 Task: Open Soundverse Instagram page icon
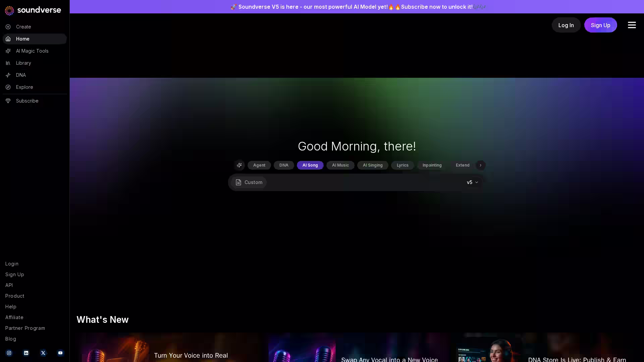pyautogui.click(x=9, y=353)
